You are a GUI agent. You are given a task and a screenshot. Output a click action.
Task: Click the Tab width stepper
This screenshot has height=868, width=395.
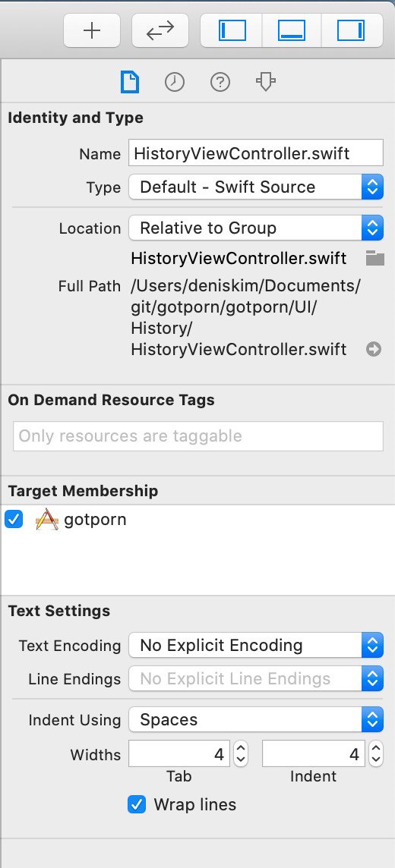click(241, 754)
